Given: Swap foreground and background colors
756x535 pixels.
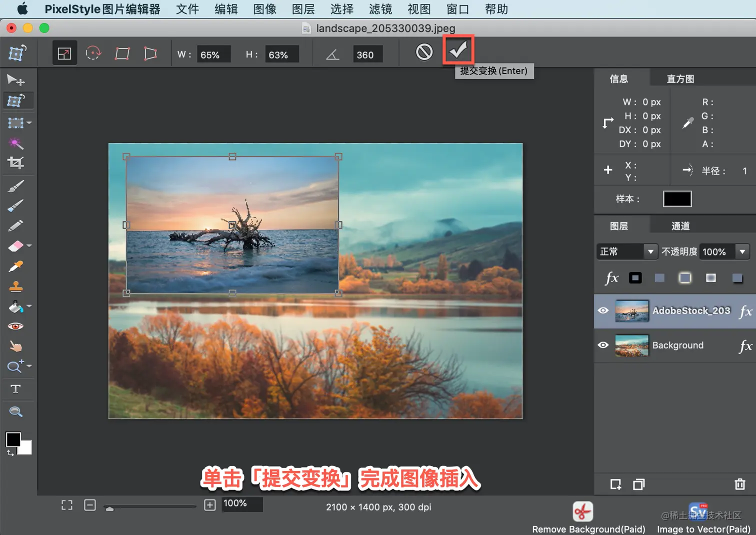Looking at the screenshot, I should tap(10, 453).
